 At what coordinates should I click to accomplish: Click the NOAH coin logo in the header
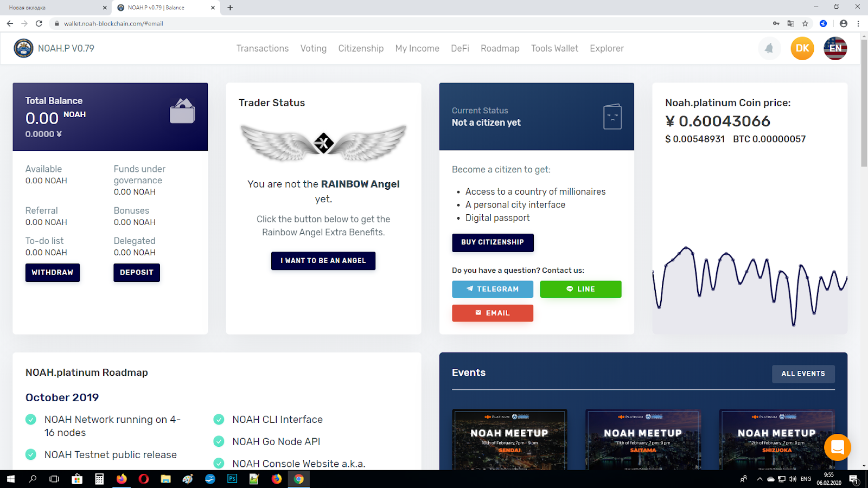23,48
